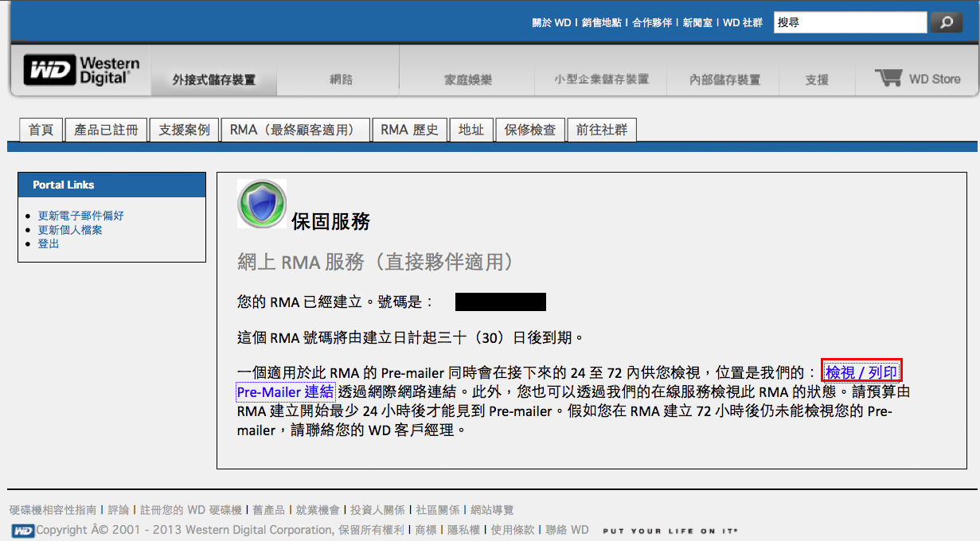The image size is (980, 541).
Task: Switch to 支援案例 tab
Action: pyautogui.click(x=184, y=130)
